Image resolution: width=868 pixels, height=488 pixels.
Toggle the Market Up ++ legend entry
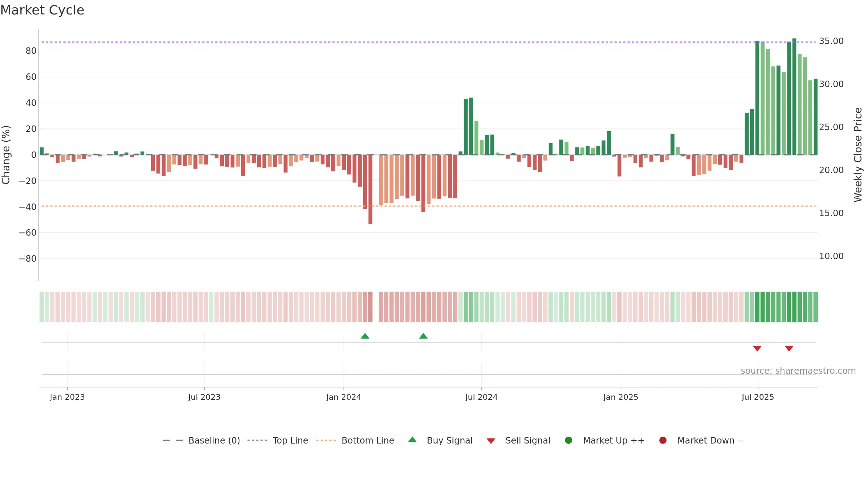(604, 440)
